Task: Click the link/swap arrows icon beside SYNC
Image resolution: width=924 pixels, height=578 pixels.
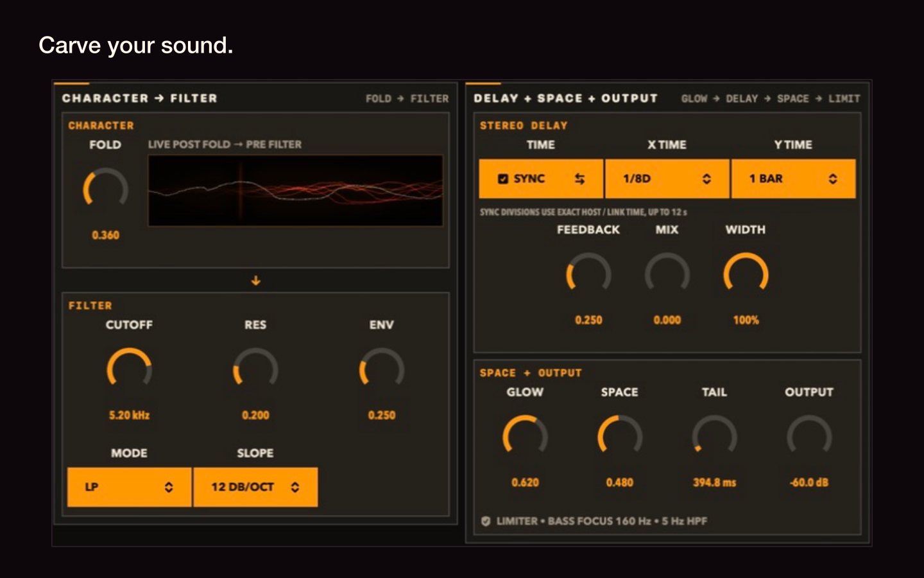Action: 579,179
